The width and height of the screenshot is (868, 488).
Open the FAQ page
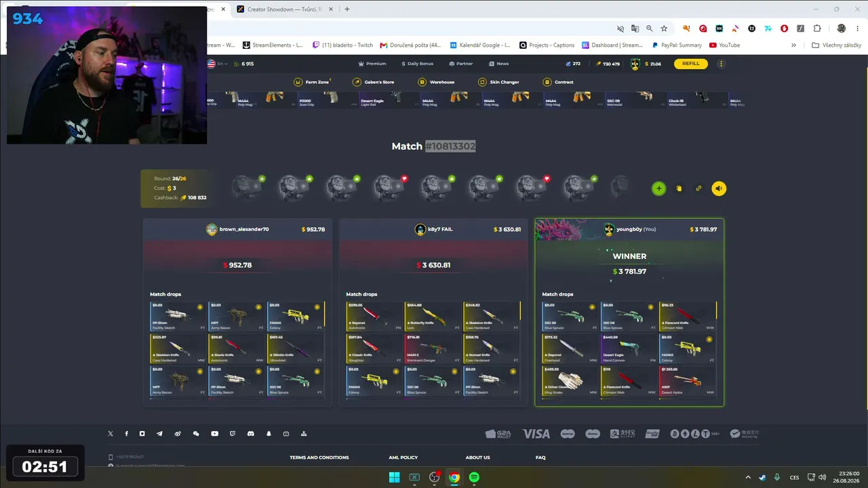[540, 457]
